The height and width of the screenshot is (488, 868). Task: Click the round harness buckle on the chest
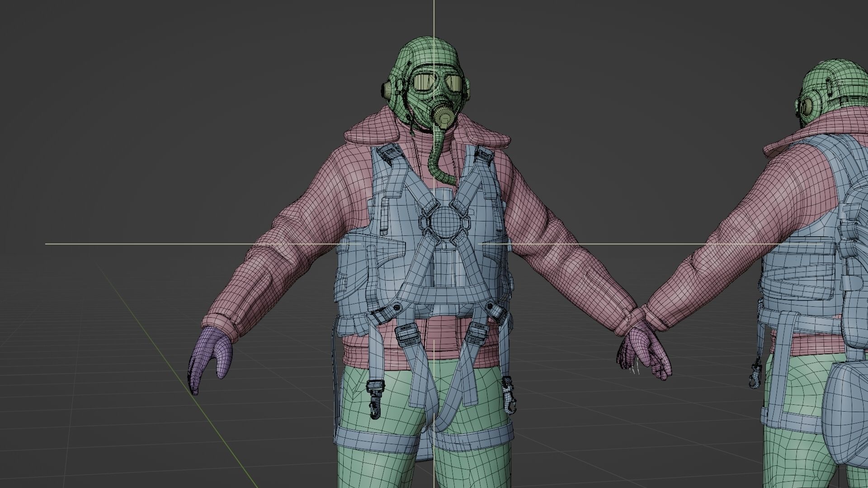click(x=445, y=223)
